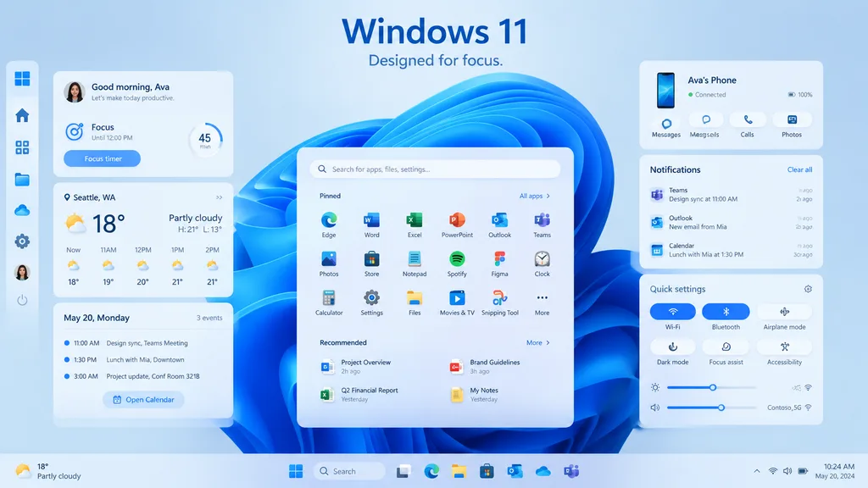Screen dimensions: 868x488
Task: Click the Open Calendar button
Action: pyautogui.click(x=143, y=400)
